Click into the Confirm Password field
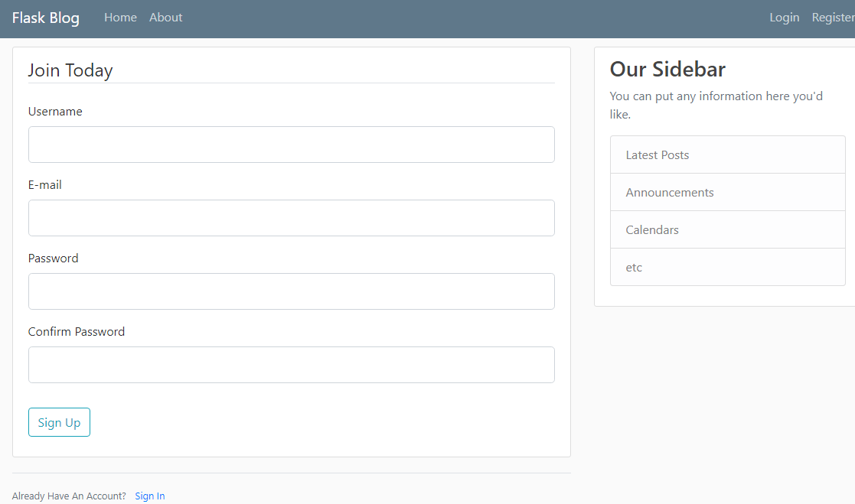855x504 pixels. (x=291, y=365)
